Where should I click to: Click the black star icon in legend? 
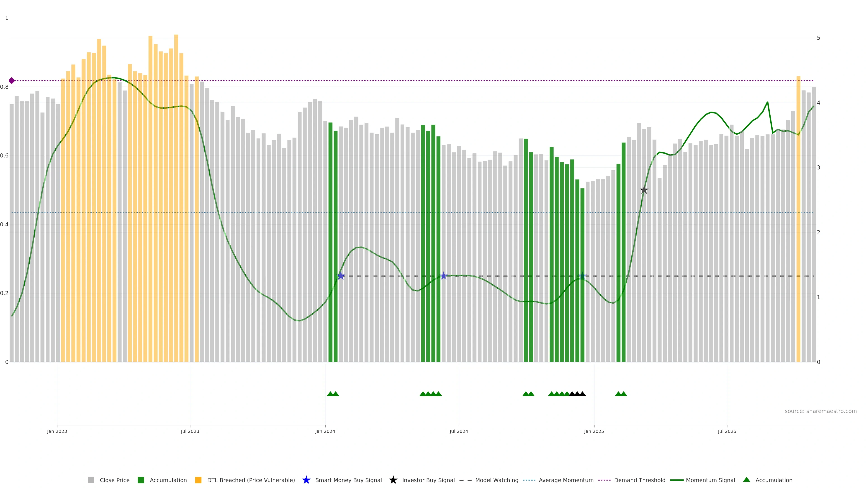coord(393,480)
